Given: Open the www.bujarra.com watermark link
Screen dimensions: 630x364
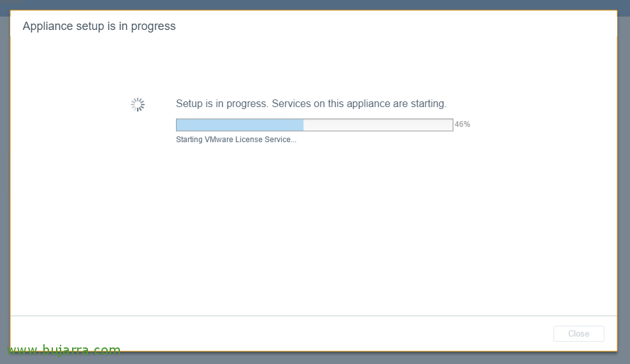Looking at the screenshot, I should click(64, 349).
